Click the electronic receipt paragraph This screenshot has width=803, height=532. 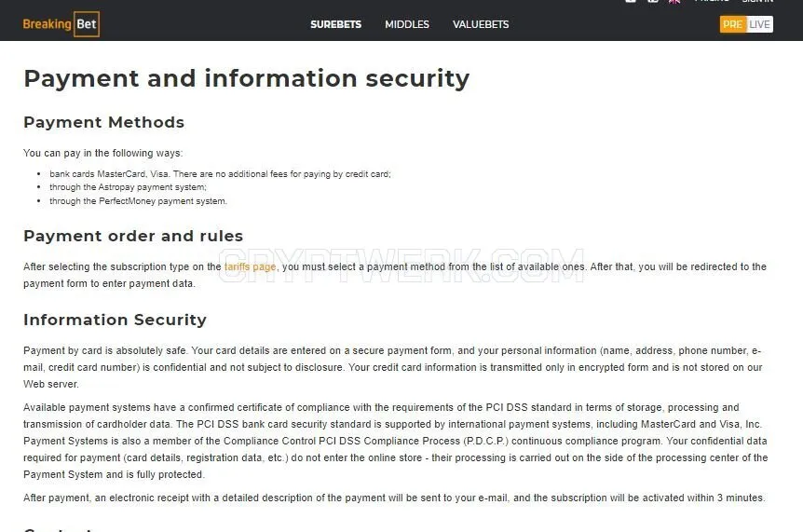click(x=394, y=498)
